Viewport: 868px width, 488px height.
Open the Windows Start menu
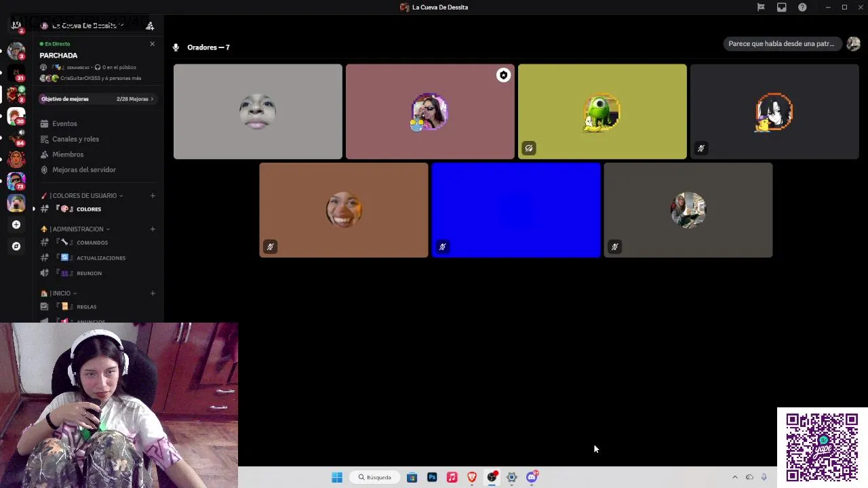click(x=337, y=477)
